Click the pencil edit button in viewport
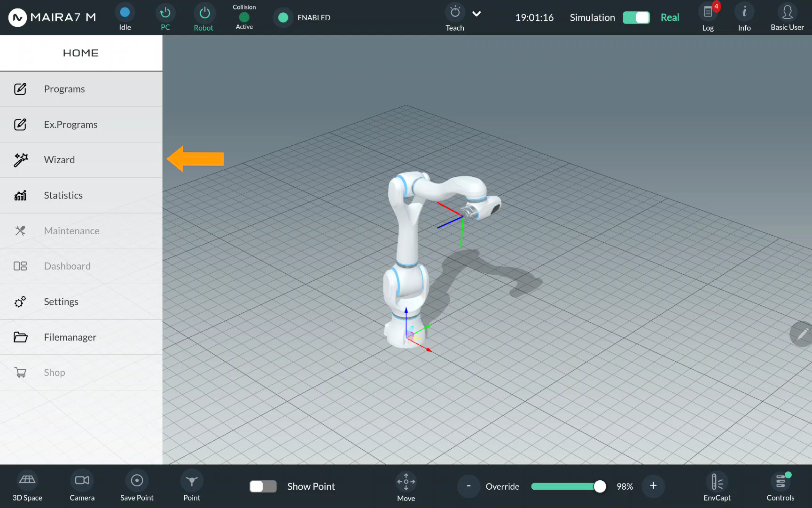The width and height of the screenshot is (812, 508). (802, 334)
